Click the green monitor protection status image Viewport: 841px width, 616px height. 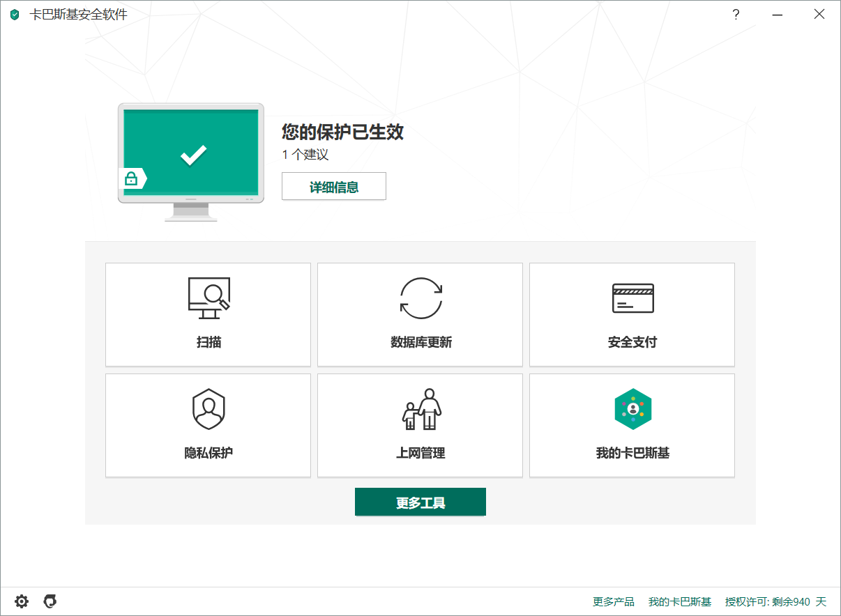click(191, 162)
